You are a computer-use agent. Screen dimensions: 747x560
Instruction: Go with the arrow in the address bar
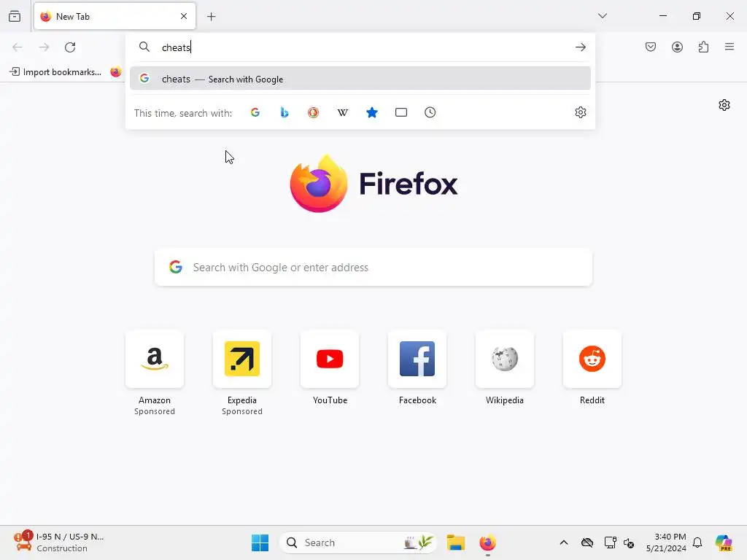pos(580,47)
